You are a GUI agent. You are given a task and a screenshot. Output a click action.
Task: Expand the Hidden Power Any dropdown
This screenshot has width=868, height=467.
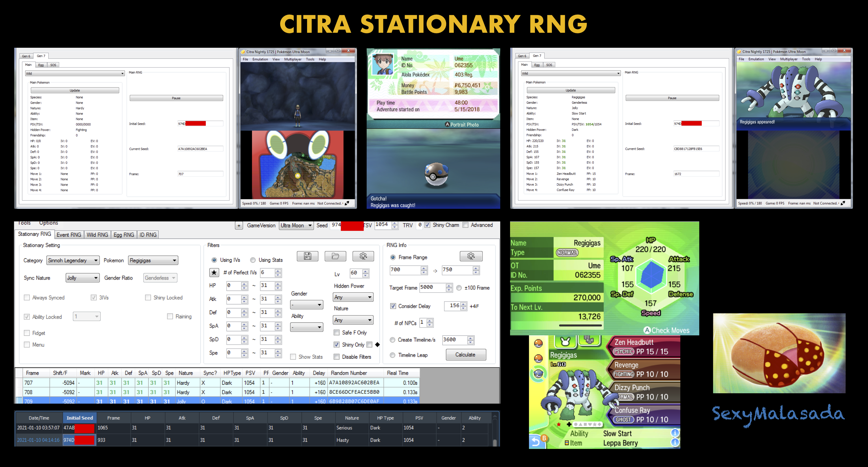(x=353, y=297)
